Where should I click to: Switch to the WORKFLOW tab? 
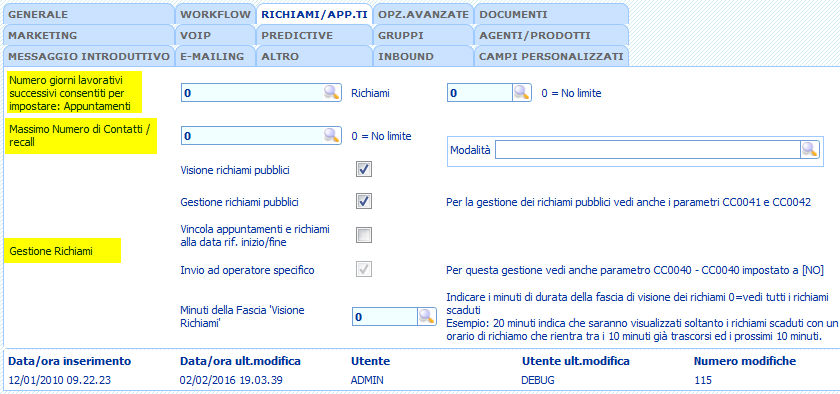[215, 14]
